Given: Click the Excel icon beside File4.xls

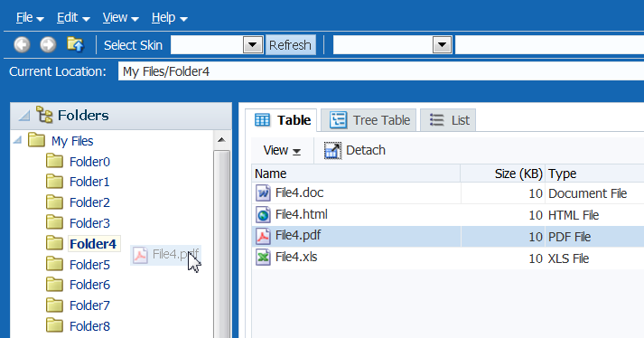Looking at the screenshot, I should coord(263,258).
